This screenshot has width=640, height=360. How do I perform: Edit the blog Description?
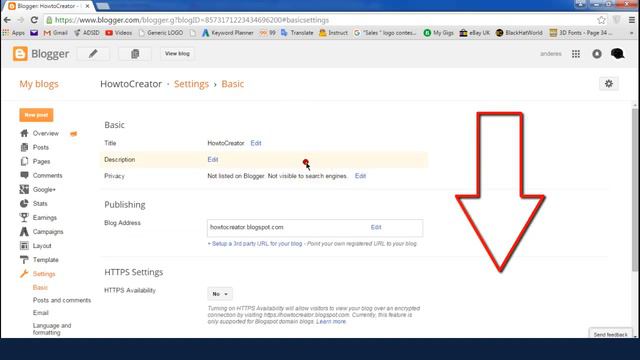click(x=213, y=160)
